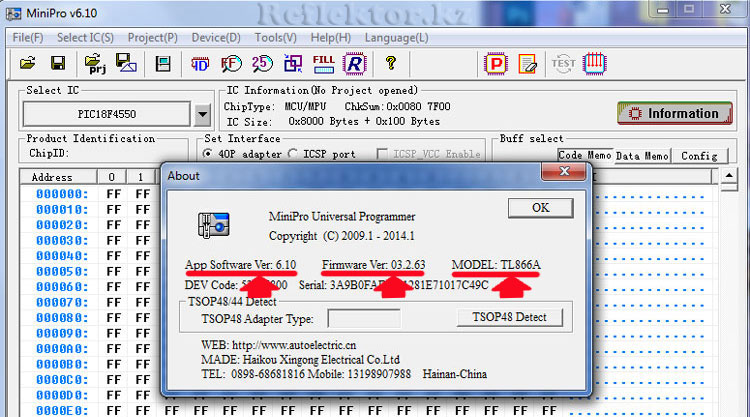
Task: Open the Help(H) menu
Action: coord(331,37)
